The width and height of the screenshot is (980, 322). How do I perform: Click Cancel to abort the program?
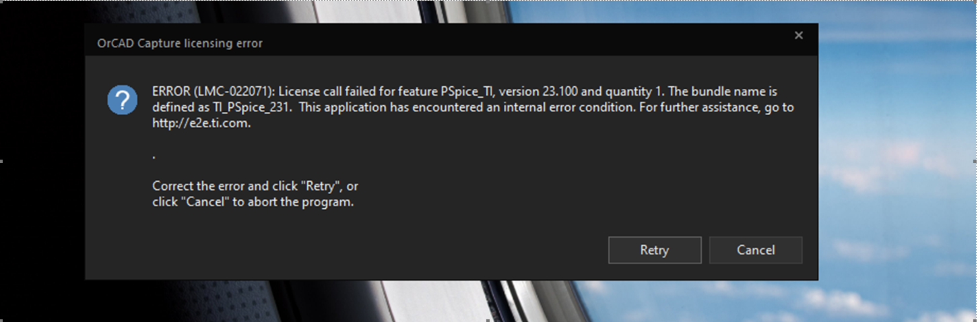pyautogui.click(x=756, y=250)
